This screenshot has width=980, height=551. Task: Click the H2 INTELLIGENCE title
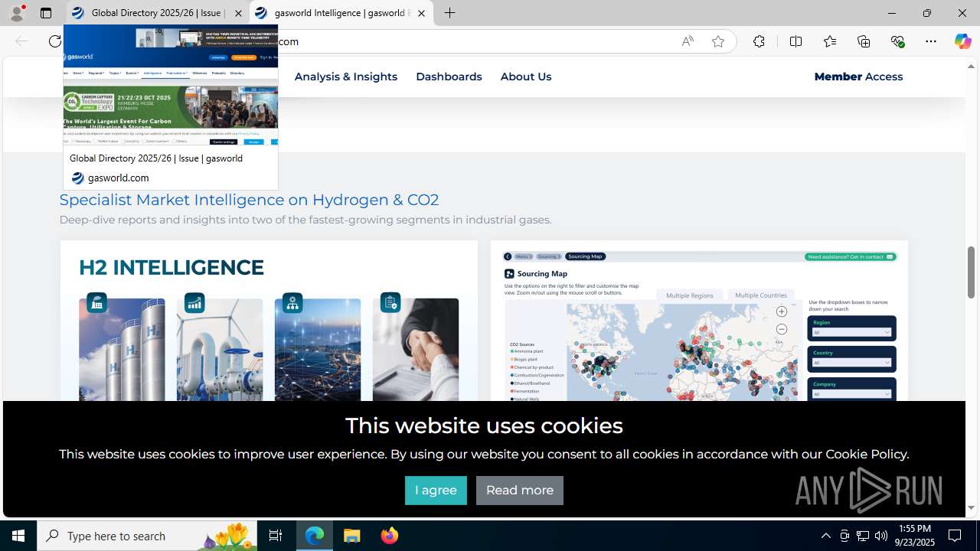171,267
